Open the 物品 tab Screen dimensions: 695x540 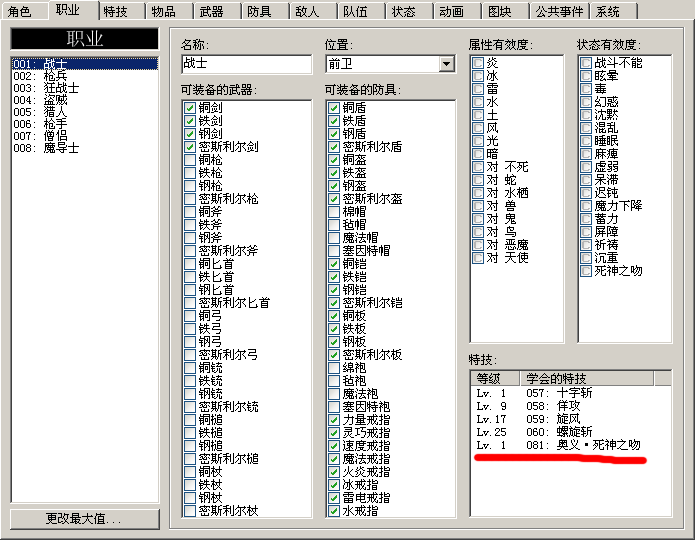pyautogui.click(x=169, y=11)
